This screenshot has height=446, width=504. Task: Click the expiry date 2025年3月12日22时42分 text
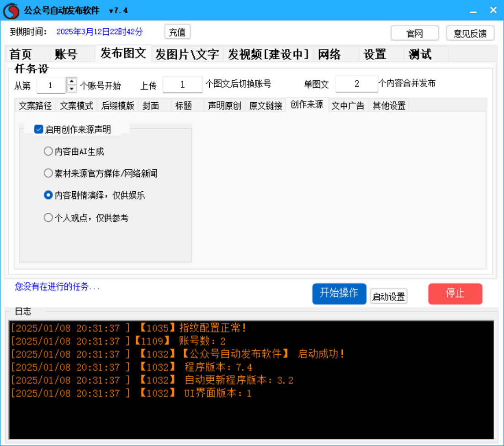99,32
